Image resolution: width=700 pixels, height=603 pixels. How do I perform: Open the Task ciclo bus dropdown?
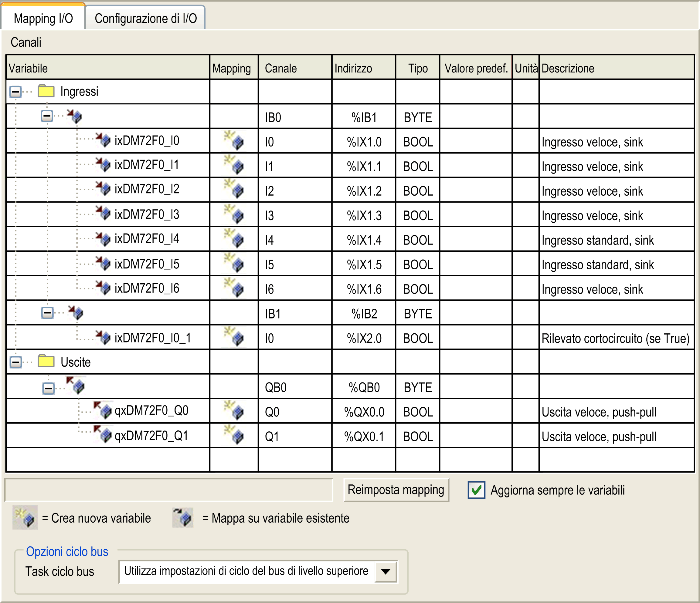tap(386, 571)
